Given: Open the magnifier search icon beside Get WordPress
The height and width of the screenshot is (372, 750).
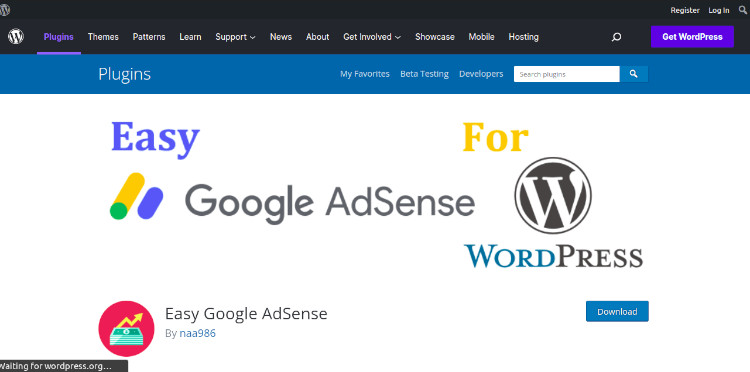Looking at the screenshot, I should 617,37.
